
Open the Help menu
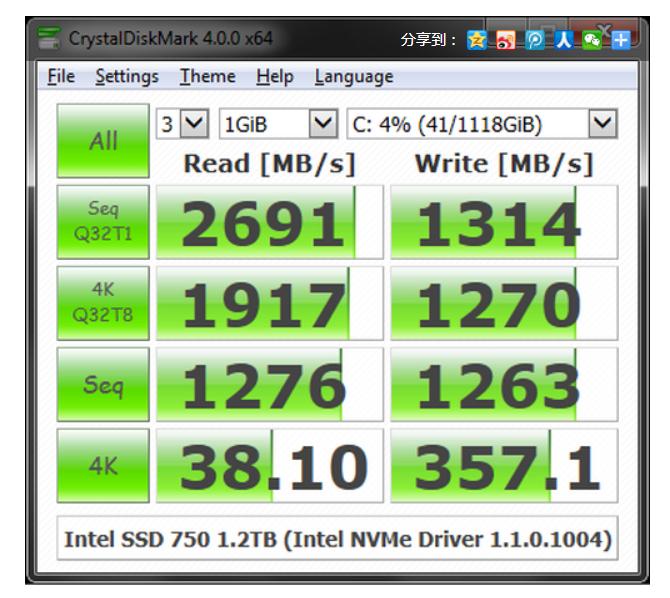[x=275, y=77]
